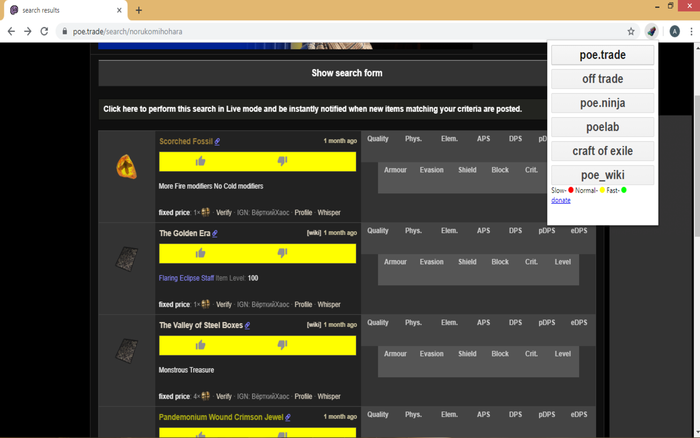Click Flaring Eclipse Staff link

coord(186,278)
